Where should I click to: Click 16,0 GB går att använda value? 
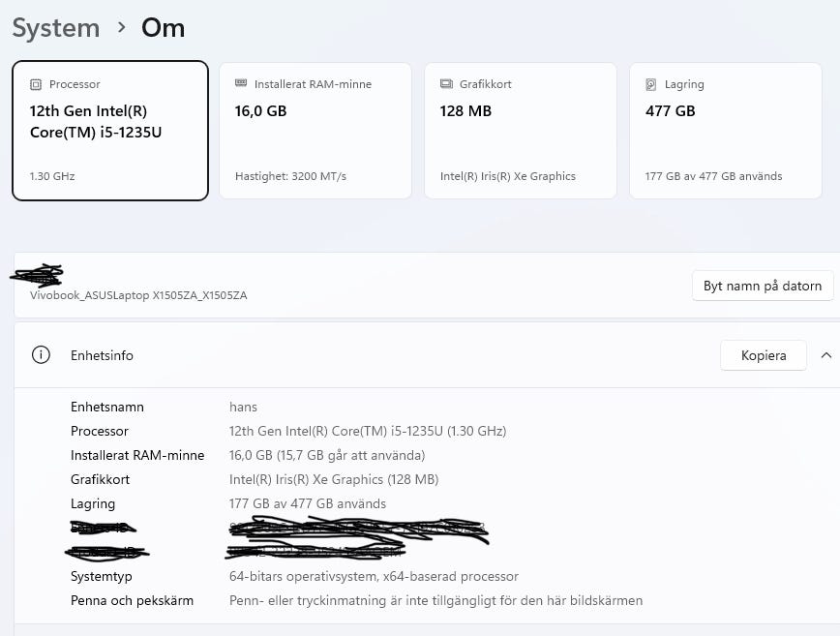tap(327, 455)
